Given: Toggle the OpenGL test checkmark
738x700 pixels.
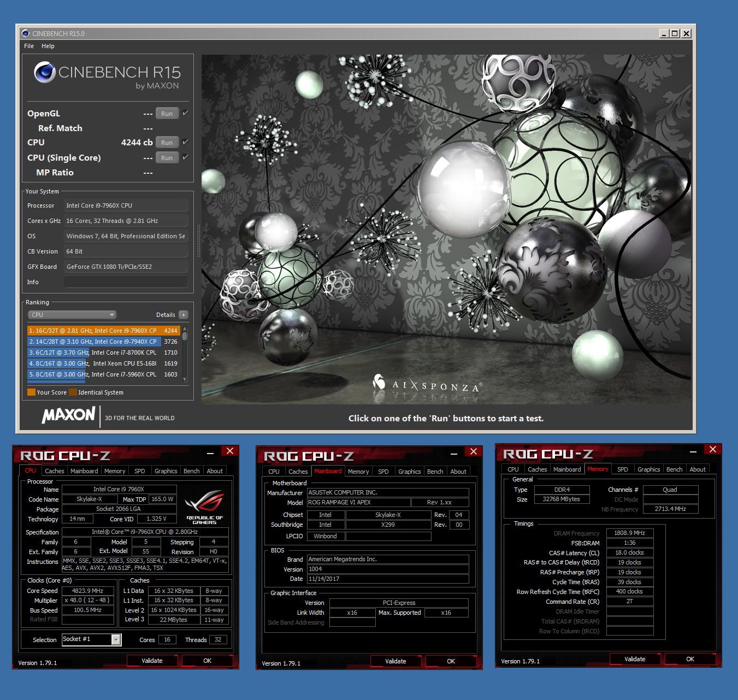Looking at the screenshot, I should [x=185, y=113].
